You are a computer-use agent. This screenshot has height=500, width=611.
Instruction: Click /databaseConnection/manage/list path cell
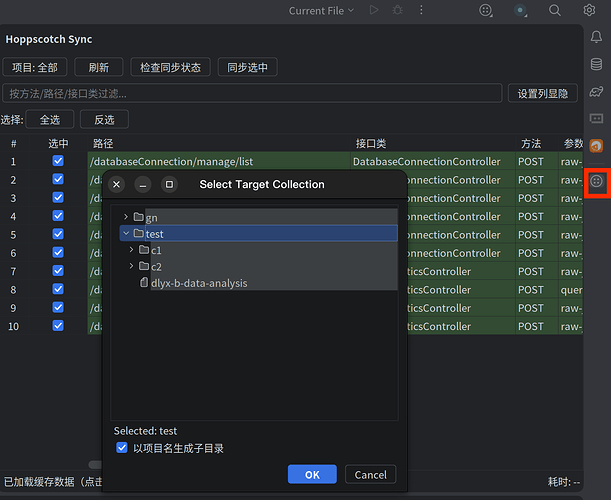click(x=219, y=161)
